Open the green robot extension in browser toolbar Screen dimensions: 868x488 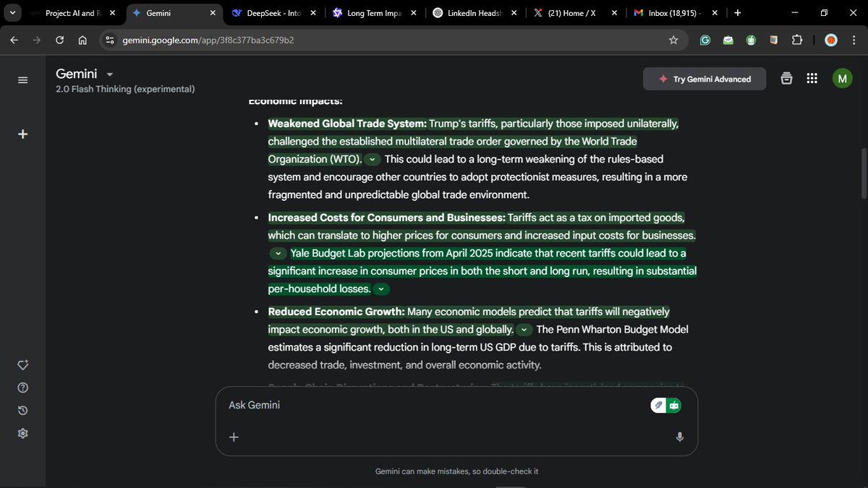click(752, 40)
